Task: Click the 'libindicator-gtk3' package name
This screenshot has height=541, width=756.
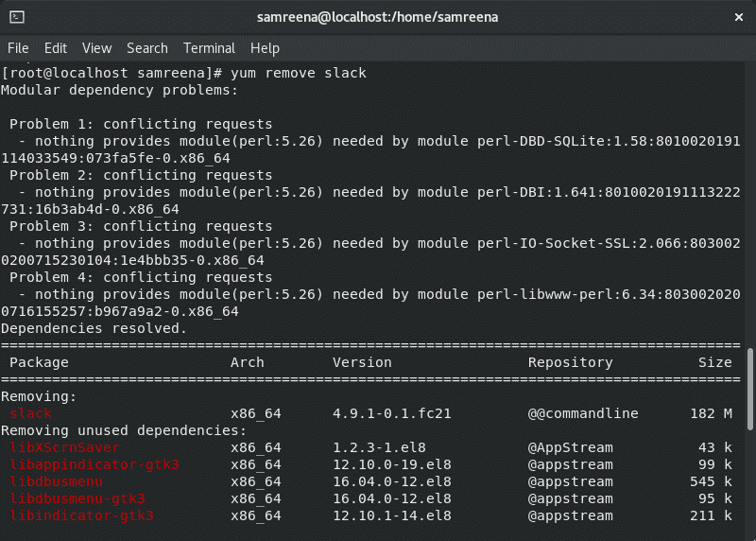Action: click(82, 515)
